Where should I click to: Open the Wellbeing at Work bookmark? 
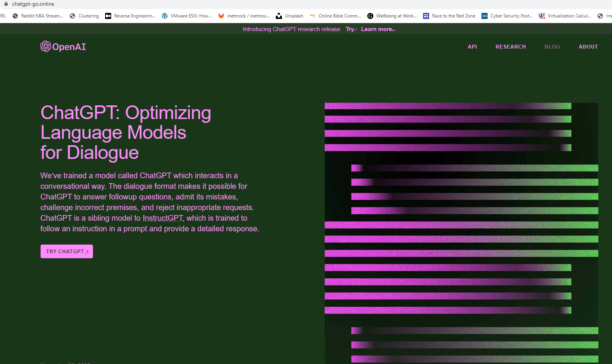click(x=392, y=16)
